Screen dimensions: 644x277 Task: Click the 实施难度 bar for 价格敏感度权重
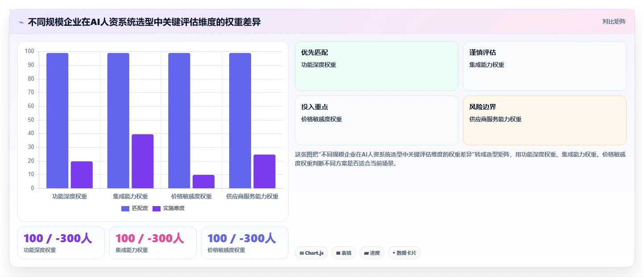(x=203, y=182)
